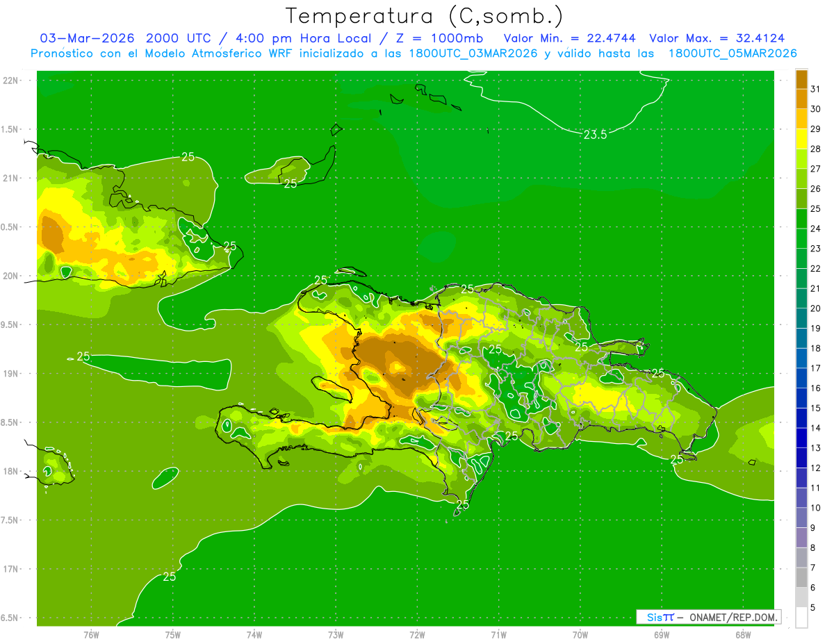Click the legend value "29"
This screenshot has height=644, width=834.
coord(815,129)
